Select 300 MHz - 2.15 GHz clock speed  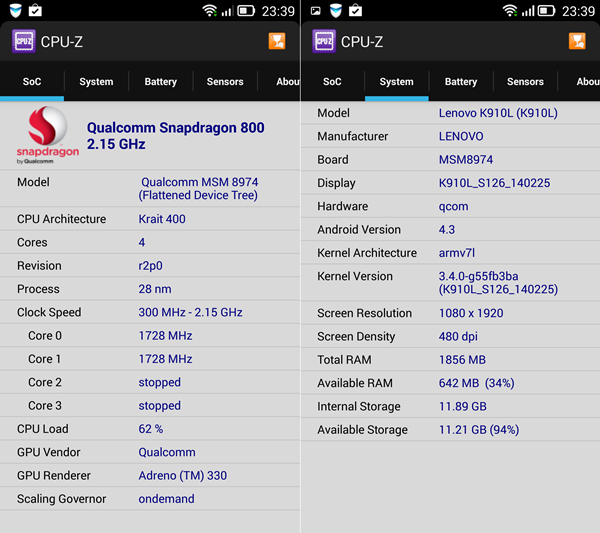click(190, 312)
